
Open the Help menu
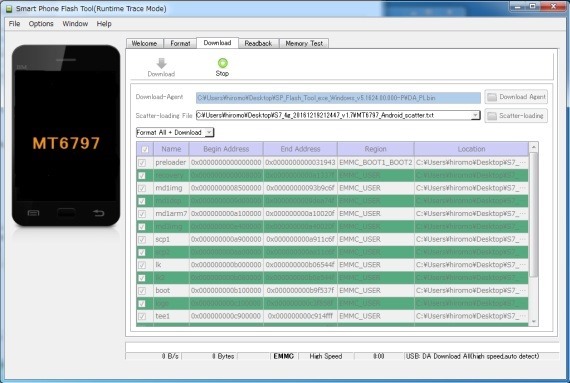[x=104, y=24]
